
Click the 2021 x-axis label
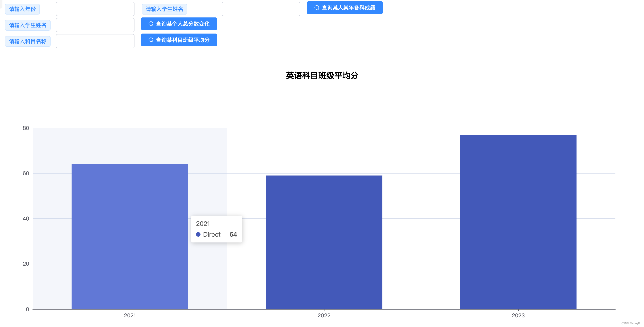130,315
